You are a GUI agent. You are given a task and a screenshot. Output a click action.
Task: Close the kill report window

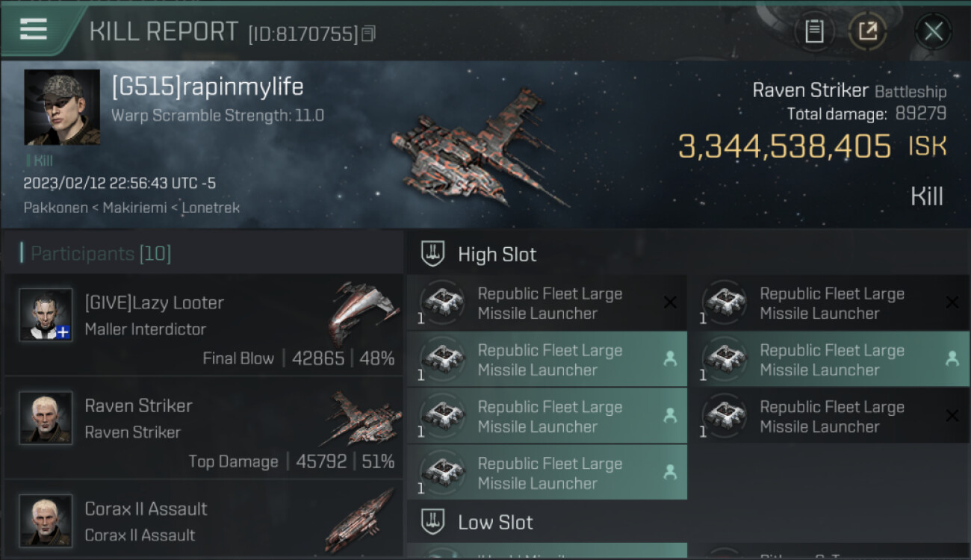[933, 31]
